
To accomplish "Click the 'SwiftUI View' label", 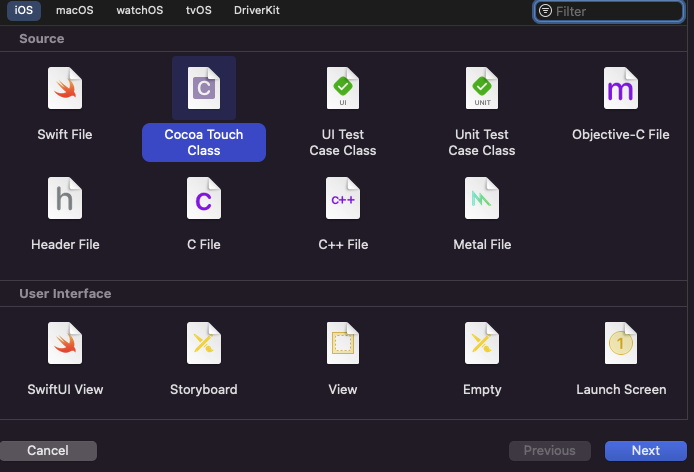I will (x=65, y=390).
